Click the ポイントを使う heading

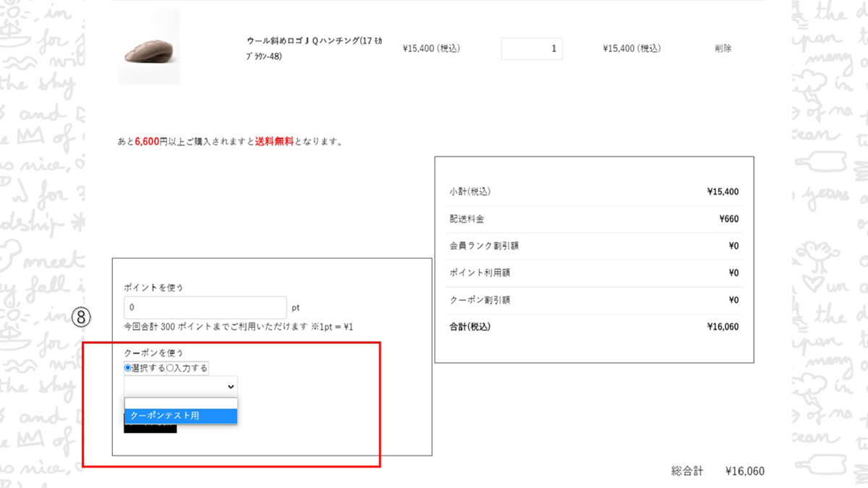click(153, 287)
